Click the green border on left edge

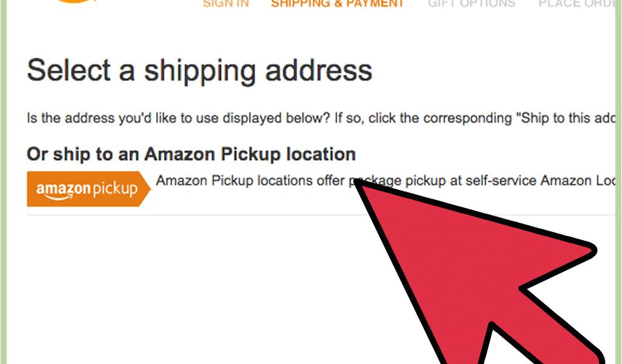(4, 182)
